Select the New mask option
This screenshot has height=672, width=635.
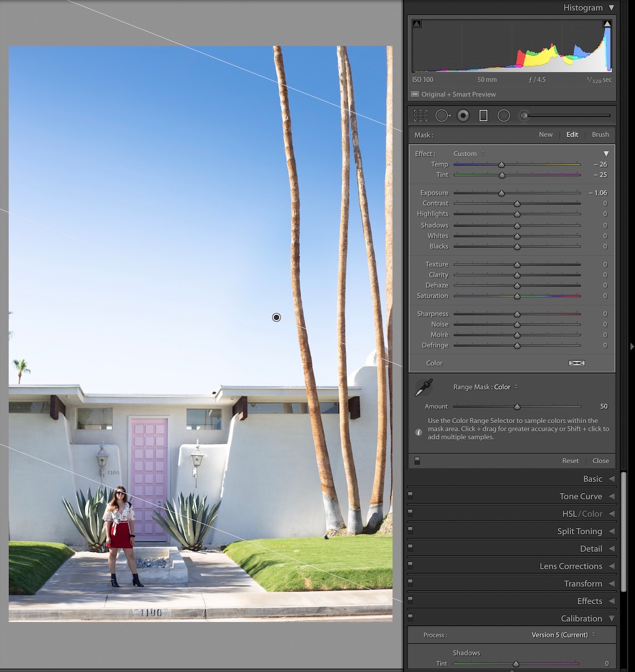546,135
